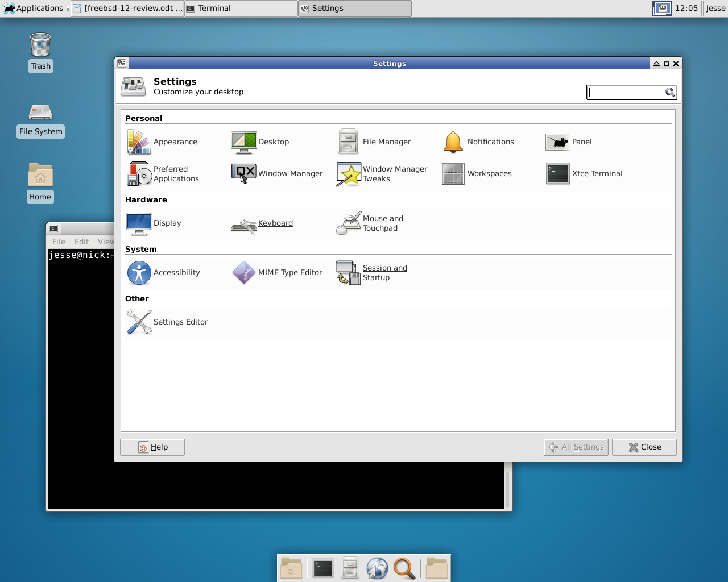Open the Notifications bell icon
This screenshot has height=582, width=728.
[453, 142]
